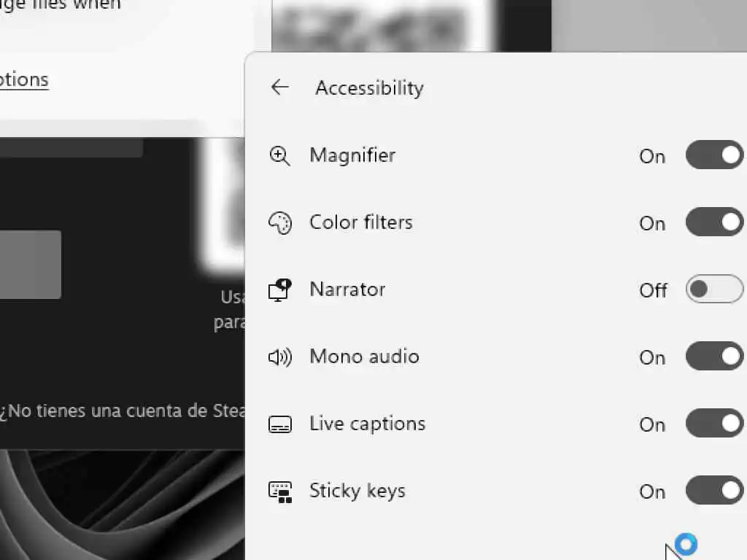
Task: Click the Magnifier zoom icon
Action: (279, 156)
